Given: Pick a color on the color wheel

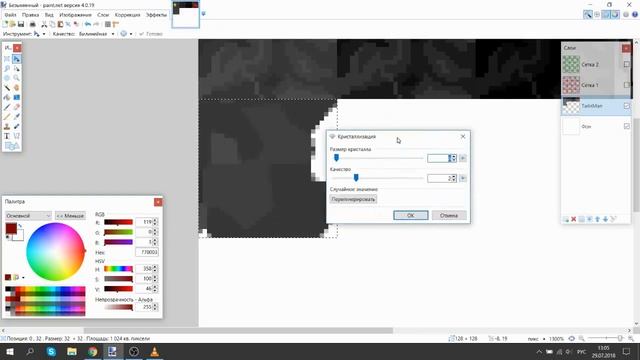Looking at the screenshot, I should pos(56,251).
